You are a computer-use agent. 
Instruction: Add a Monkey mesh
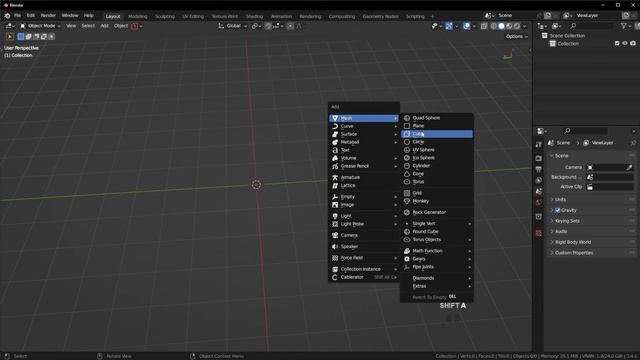437,201
